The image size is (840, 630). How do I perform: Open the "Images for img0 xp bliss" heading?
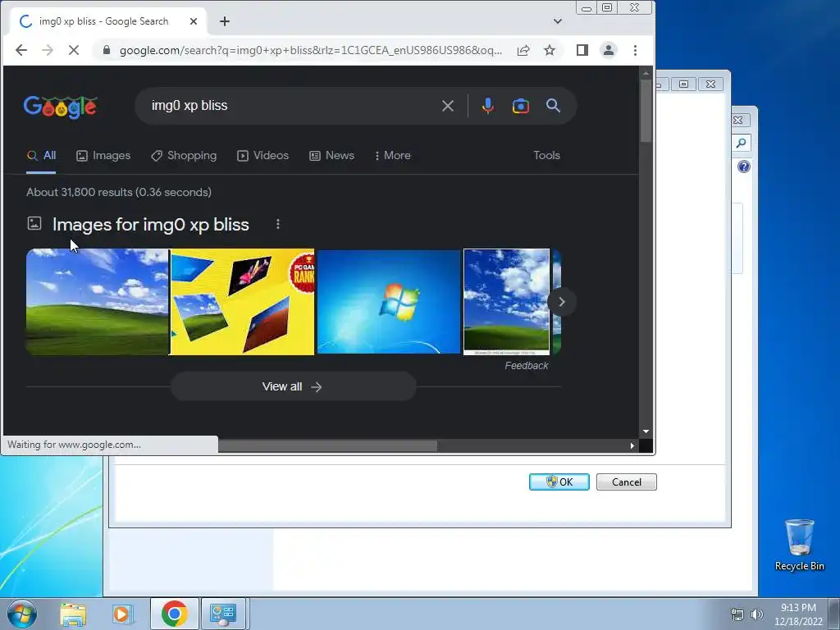pos(151,225)
